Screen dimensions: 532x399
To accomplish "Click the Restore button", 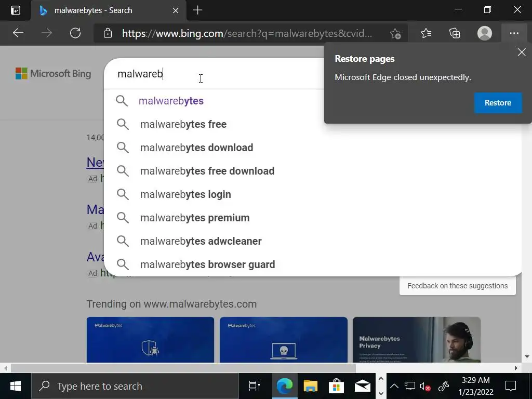I will pyautogui.click(x=498, y=103).
